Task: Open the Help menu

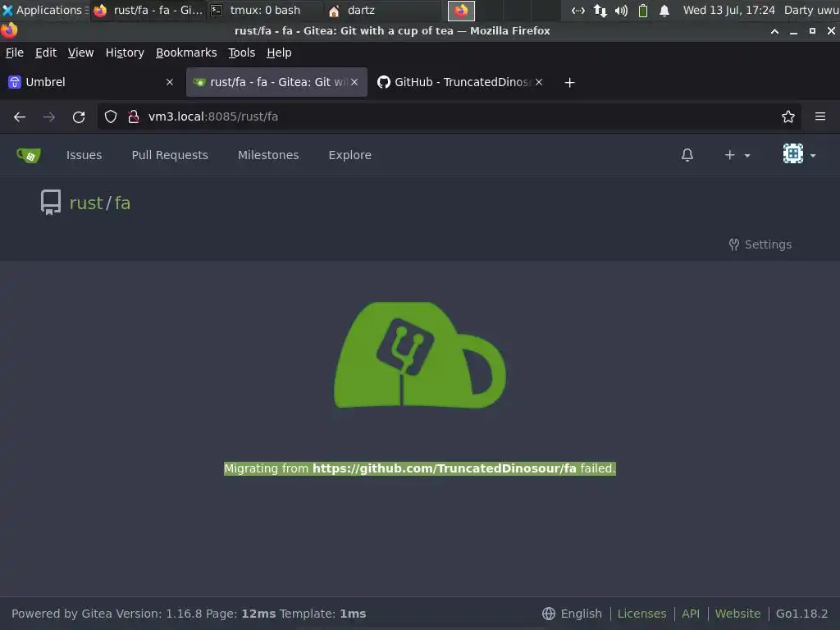Action: tap(279, 52)
